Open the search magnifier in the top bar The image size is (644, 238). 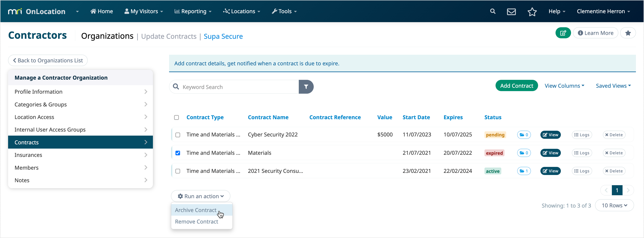click(493, 11)
